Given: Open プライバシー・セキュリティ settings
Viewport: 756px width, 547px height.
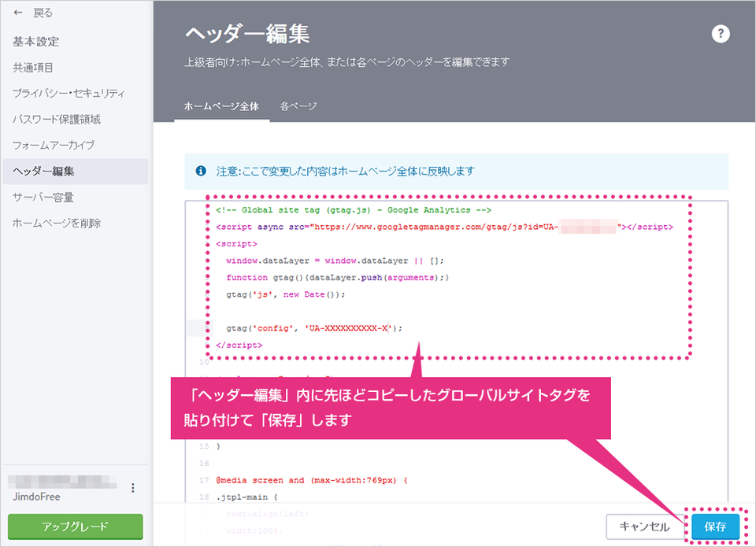Looking at the screenshot, I should [x=69, y=93].
